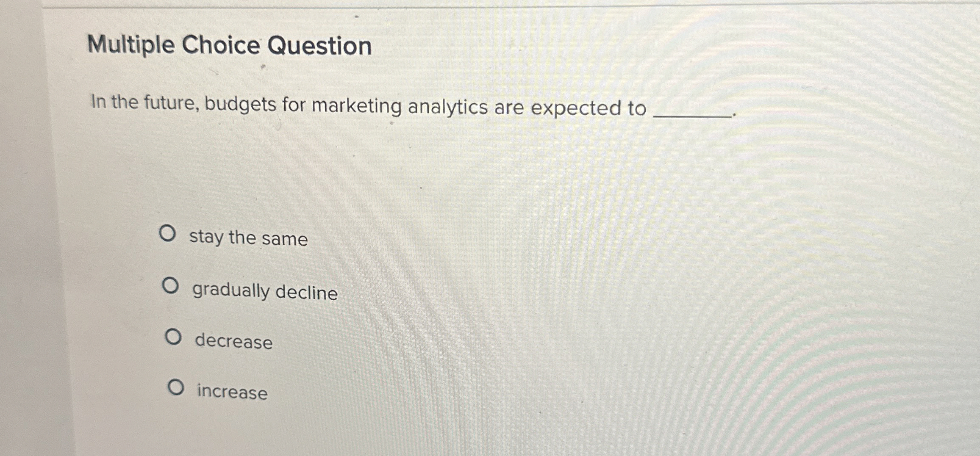The width and height of the screenshot is (980, 456).
Task: Select the "stay the same" radio button
Action: 167,233
